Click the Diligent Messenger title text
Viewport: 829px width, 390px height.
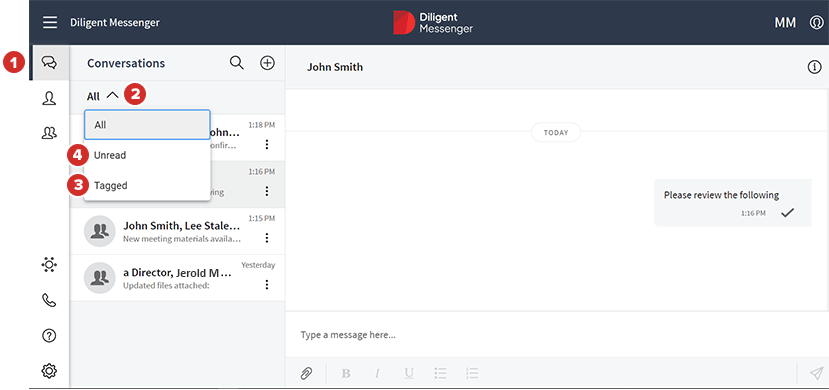115,23
